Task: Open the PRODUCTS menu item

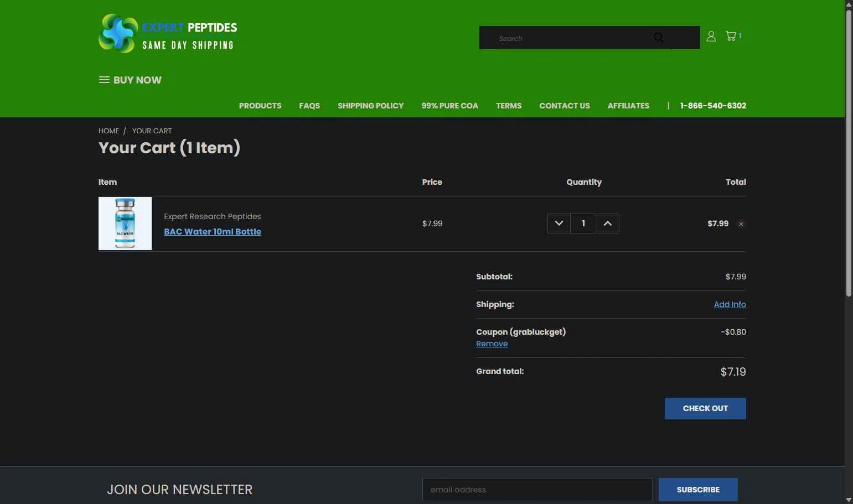Action: (260, 106)
